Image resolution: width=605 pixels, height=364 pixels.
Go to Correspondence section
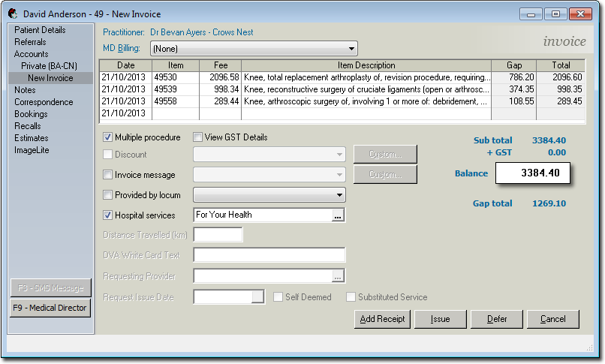coord(44,102)
